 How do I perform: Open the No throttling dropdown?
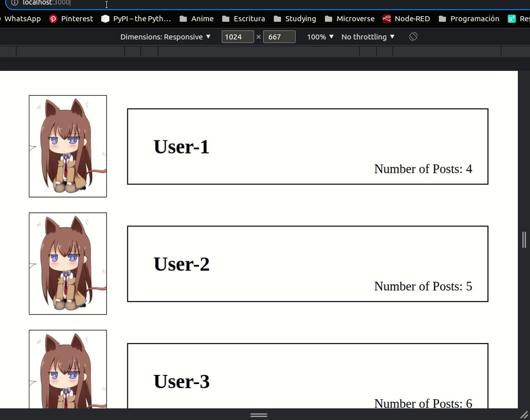click(x=368, y=37)
